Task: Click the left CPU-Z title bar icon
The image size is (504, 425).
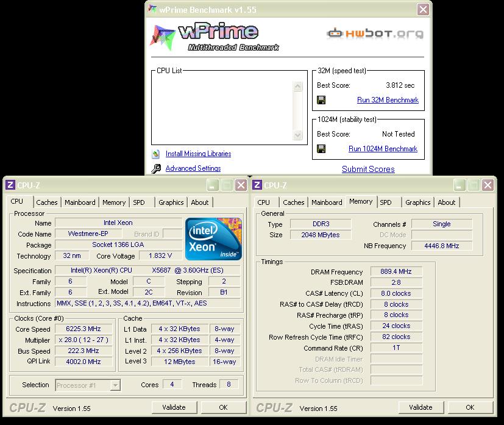Action: click(x=10, y=185)
